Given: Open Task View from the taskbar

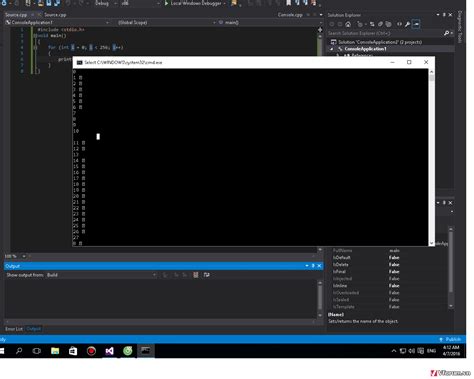Looking at the screenshot, I should tap(37, 351).
